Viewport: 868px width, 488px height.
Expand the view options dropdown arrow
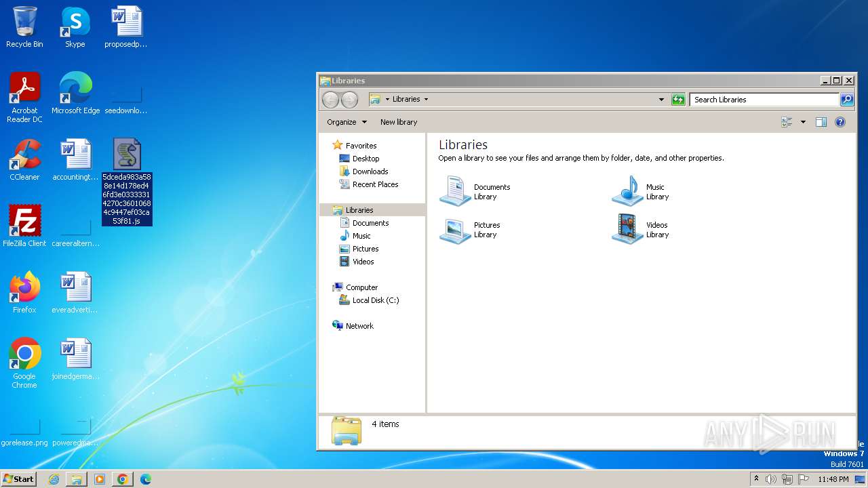pos(803,122)
